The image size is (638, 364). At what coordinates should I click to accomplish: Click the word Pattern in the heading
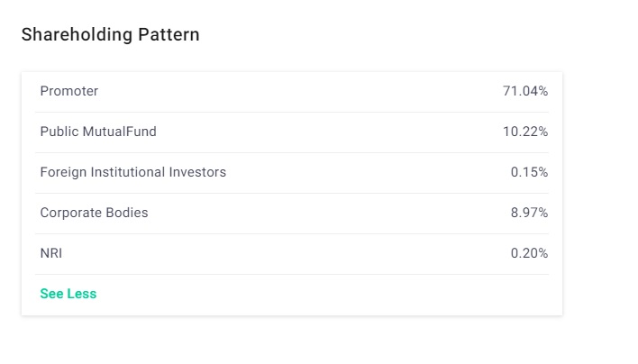(x=169, y=34)
